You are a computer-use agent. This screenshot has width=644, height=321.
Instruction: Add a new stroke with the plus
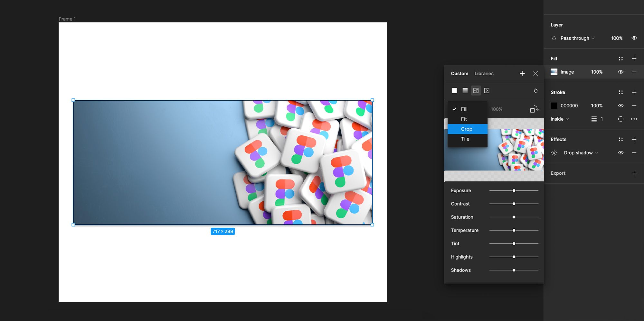[x=634, y=92]
